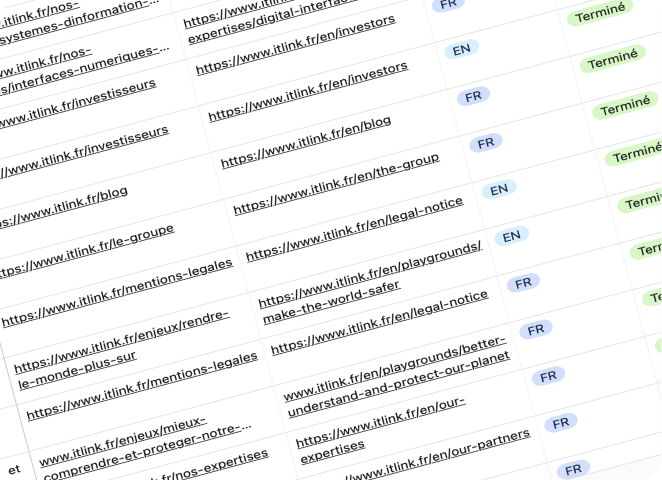Click the FR tag in the second en/legal-notice row
This screenshot has height=480, width=662.
(524, 283)
